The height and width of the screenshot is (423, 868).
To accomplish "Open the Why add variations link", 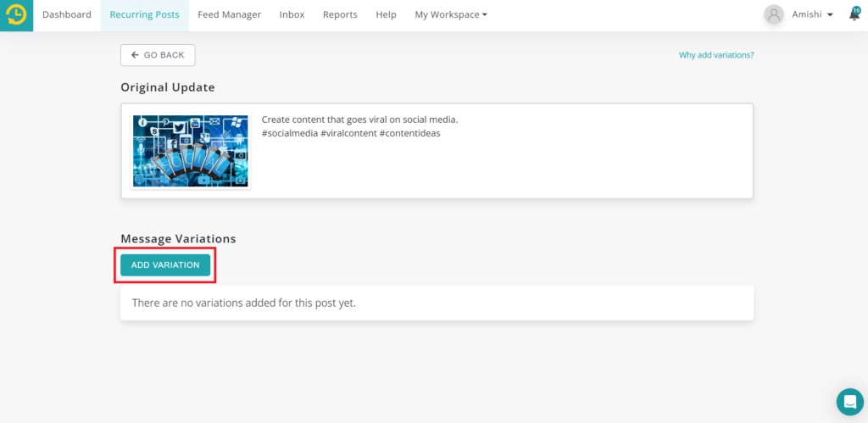I will pos(716,55).
